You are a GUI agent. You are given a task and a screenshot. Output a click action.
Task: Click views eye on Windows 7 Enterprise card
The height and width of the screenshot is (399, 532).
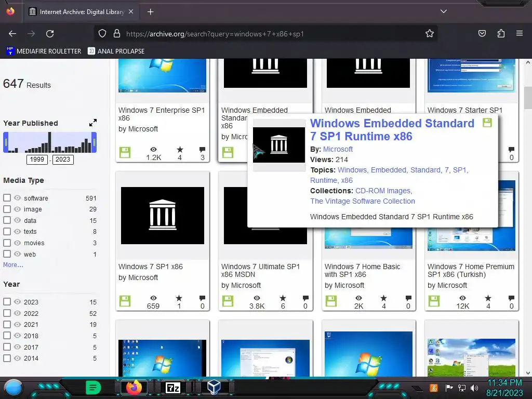153,150
